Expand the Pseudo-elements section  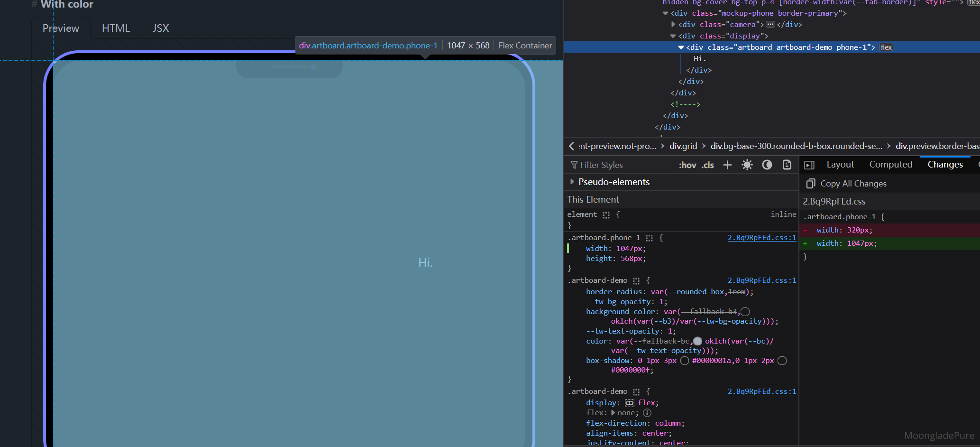pyautogui.click(x=572, y=182)
